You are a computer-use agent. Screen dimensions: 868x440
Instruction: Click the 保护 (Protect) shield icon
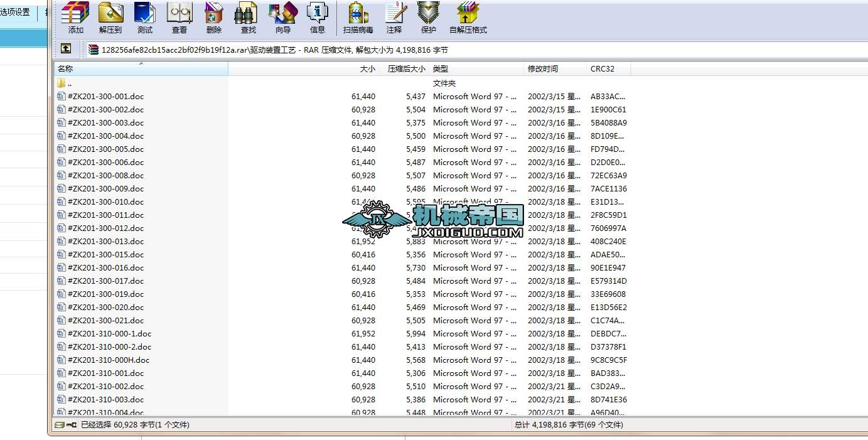point(429,18)
